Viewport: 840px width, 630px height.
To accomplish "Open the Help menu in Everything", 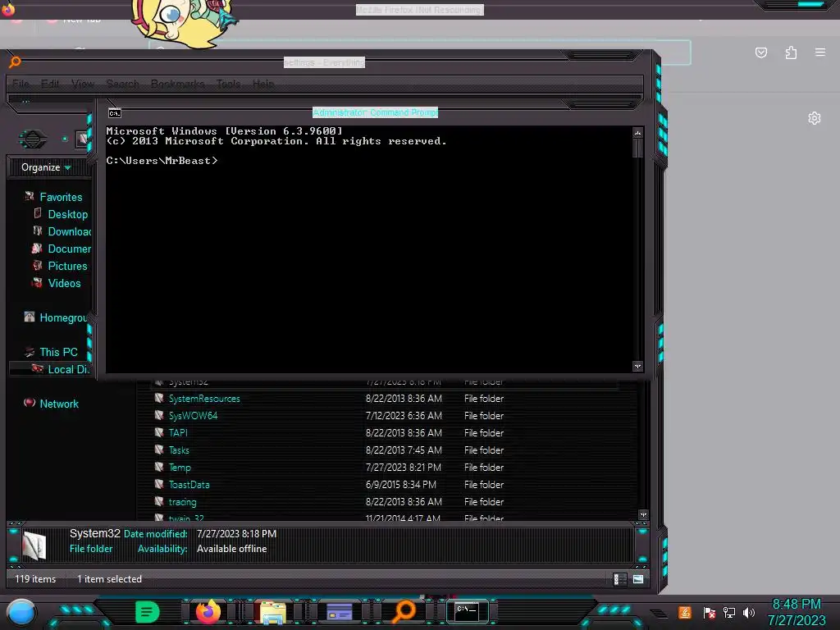I will click(263, 84).
